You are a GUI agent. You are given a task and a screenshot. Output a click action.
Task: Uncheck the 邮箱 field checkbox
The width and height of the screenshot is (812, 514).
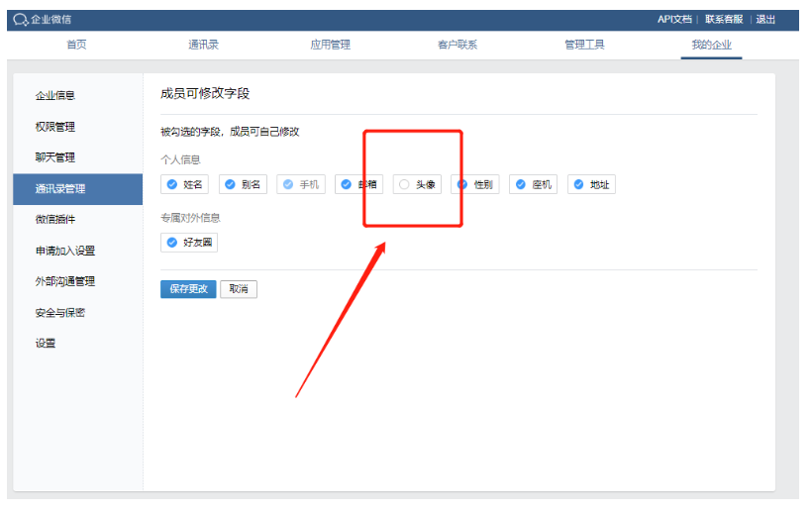(x=346, y=184)
